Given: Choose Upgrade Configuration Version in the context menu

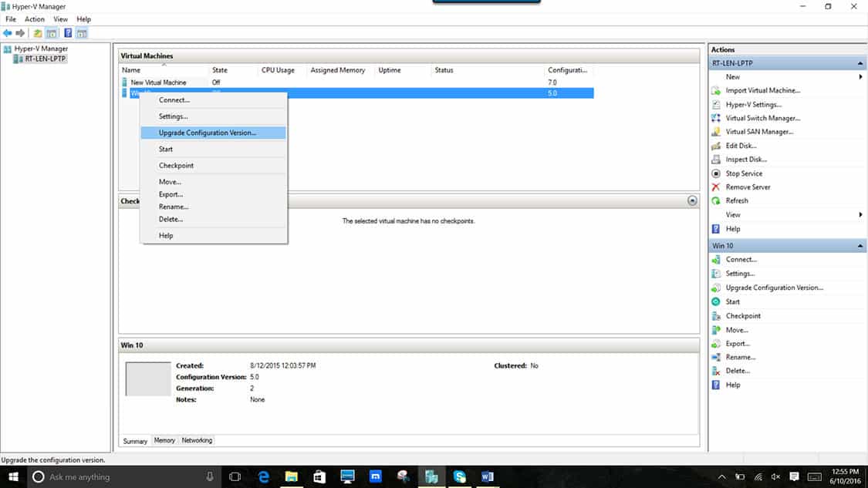Looking at the screenshot, I should [x=214, y=133].
